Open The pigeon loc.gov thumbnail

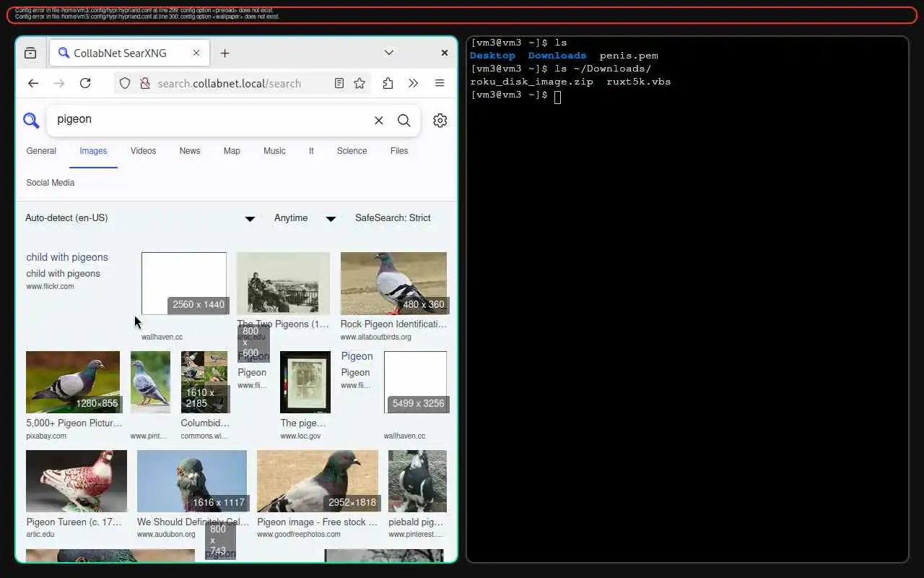(x=305, y=382)
